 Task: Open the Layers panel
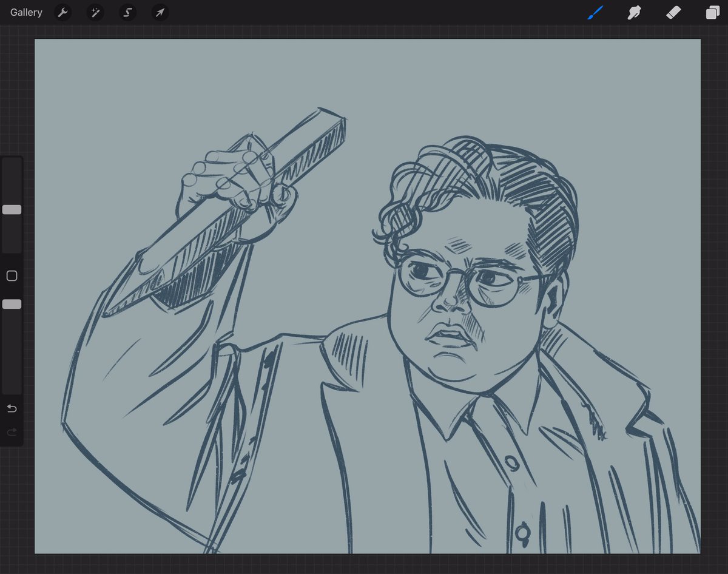coord(712,12)
